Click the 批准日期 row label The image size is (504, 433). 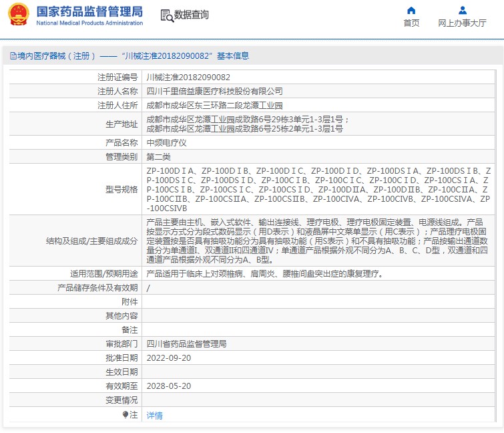121,358
